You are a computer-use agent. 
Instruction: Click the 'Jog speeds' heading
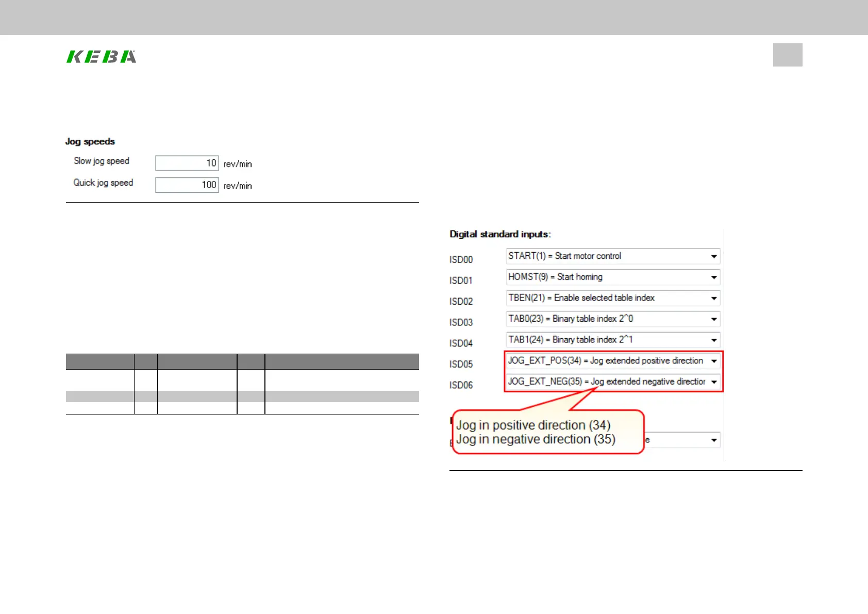click(x=90, y=141)
